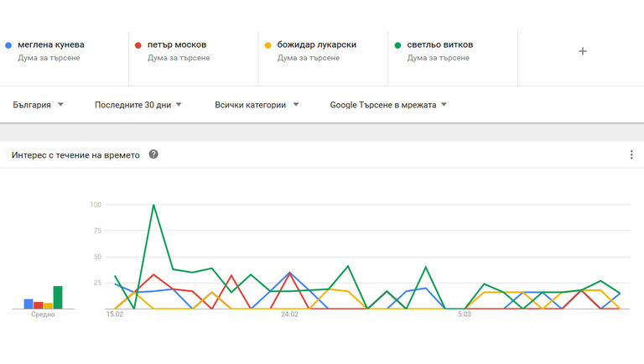
Task: Click the plus icon to add comparison
Action: tap(583, 51)
